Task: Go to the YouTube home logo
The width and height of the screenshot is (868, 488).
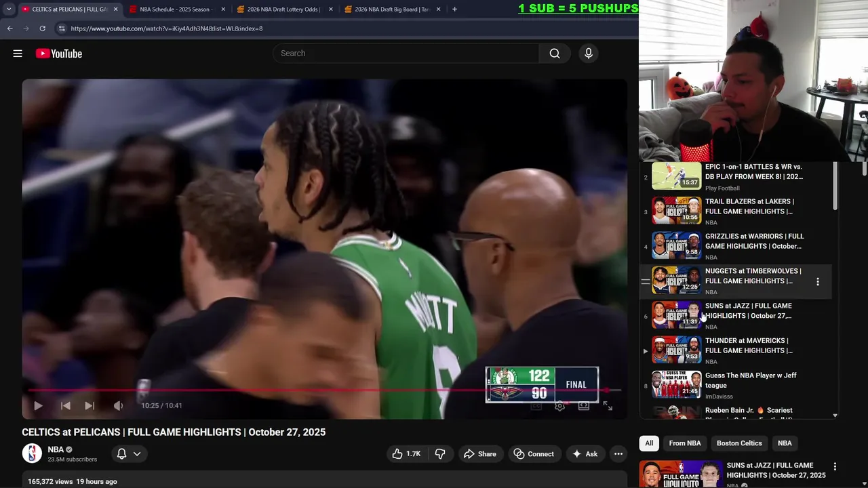Action: 59,54
